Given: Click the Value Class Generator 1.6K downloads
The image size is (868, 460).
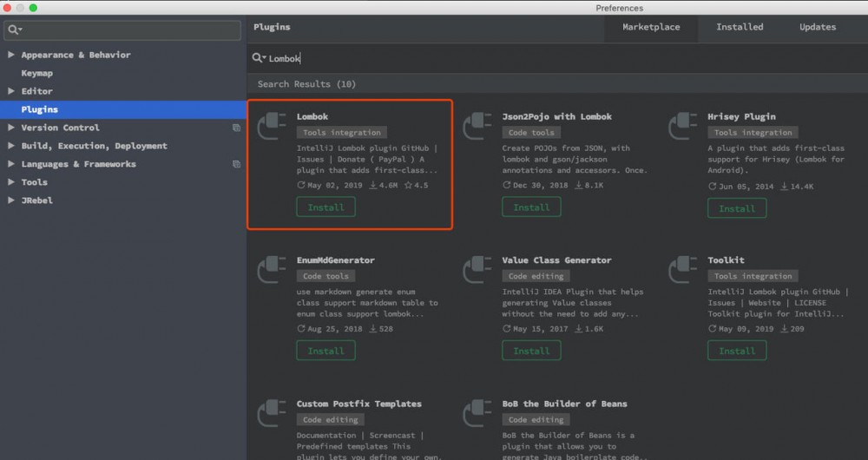Looking at the screenshot, I should [589, 329].
